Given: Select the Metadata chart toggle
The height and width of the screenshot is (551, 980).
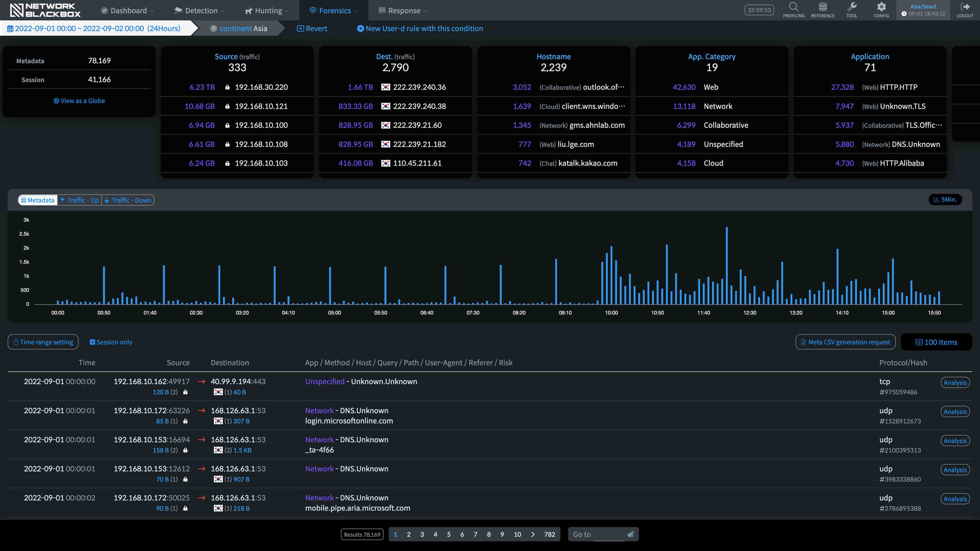Looking at the screenshot, I should coord(37,201).
